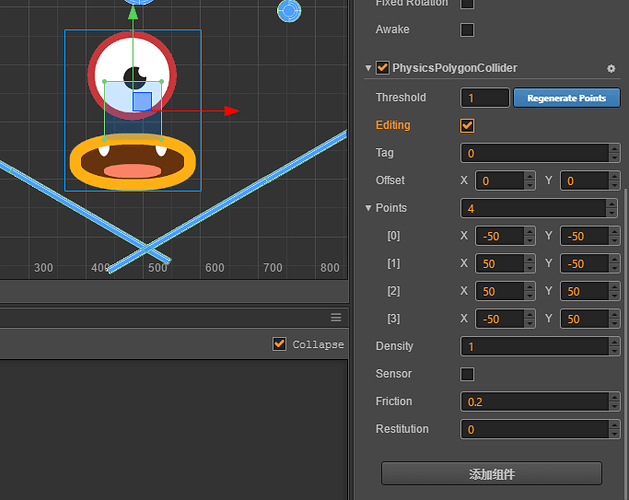Decrement the Friction stepper arrow
This screenshot has width=629, height=500.
point(615,407)
